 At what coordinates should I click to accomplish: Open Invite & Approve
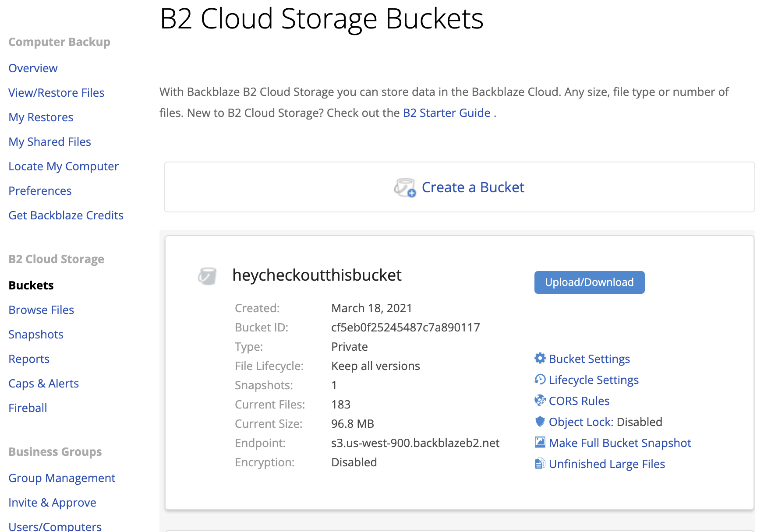52,503
